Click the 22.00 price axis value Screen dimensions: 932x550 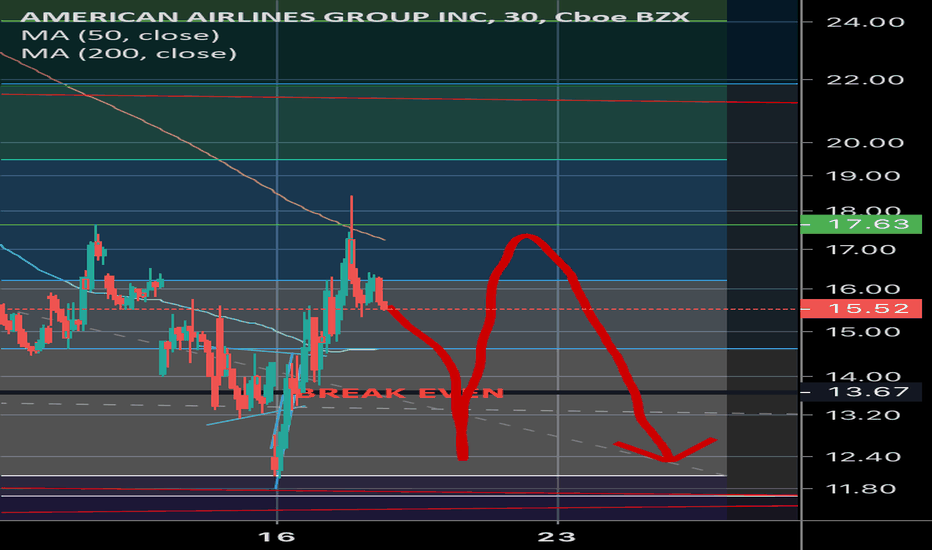865,80
